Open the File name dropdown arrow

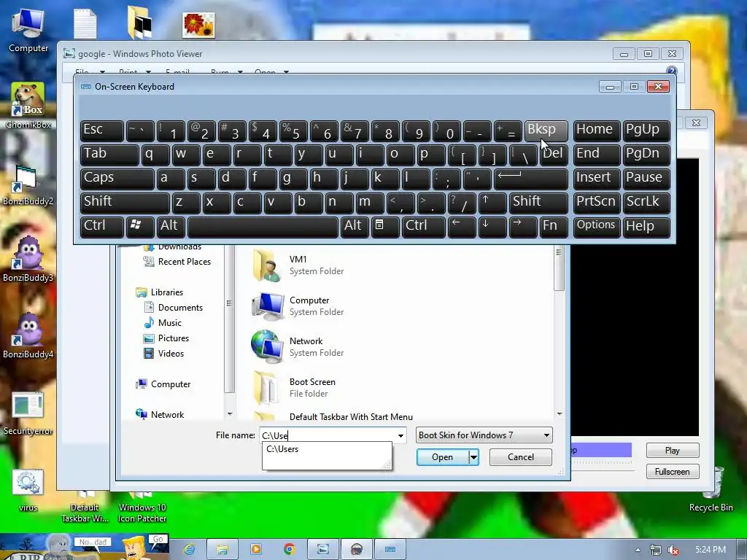pos(400,435)
